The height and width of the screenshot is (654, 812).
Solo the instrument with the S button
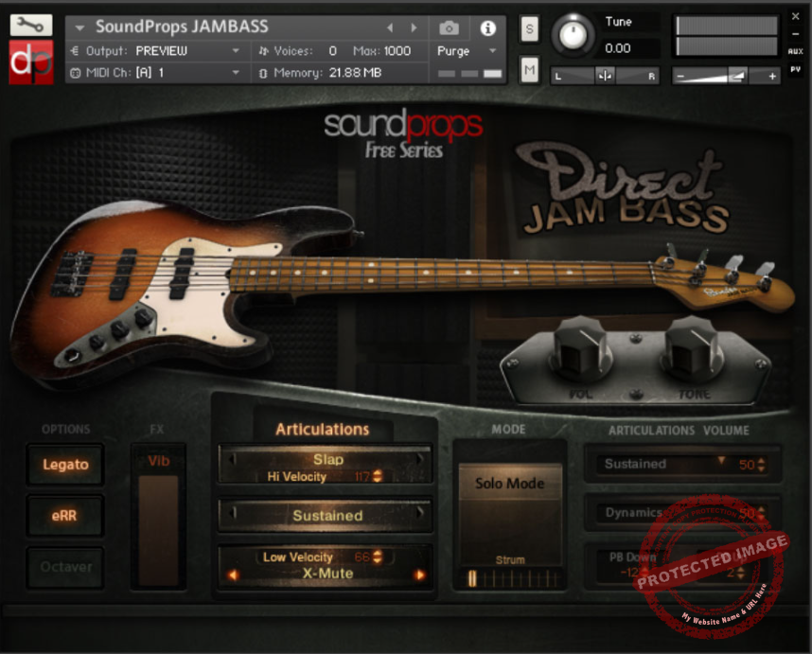(529, 29)
